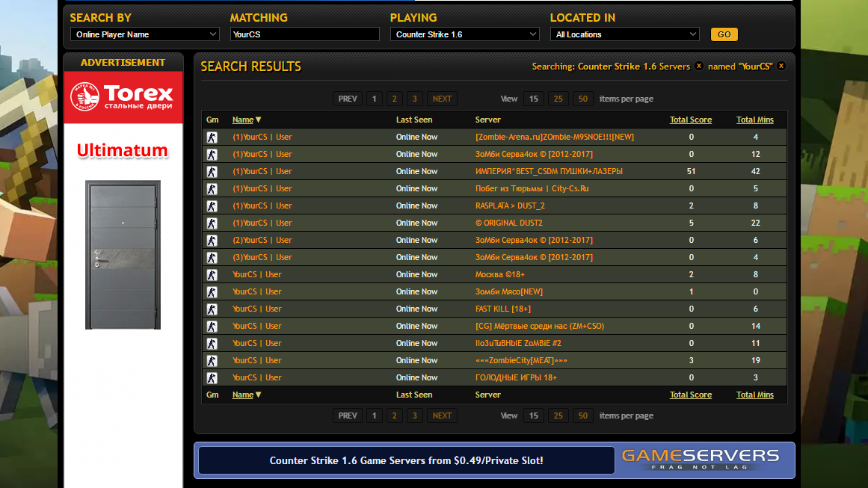Click game icon in RASPLATA > DUST_2 row

point(212,206)
